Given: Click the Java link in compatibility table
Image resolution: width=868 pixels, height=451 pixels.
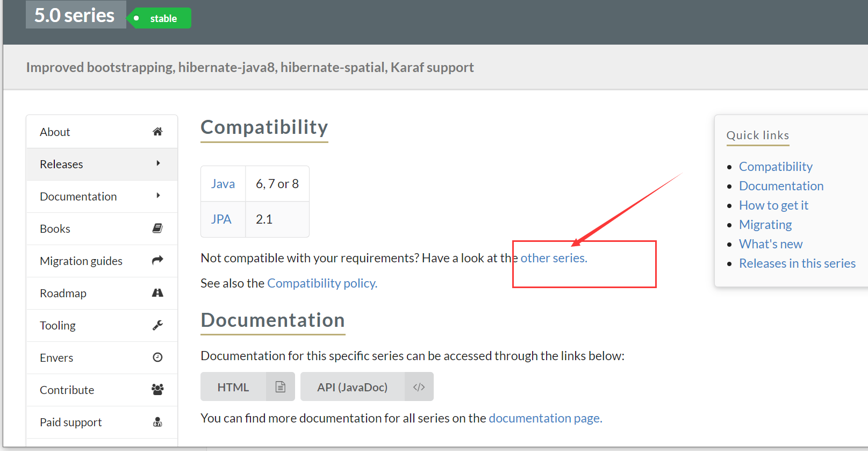Looking at the screenshot, I should click(223, 184).
